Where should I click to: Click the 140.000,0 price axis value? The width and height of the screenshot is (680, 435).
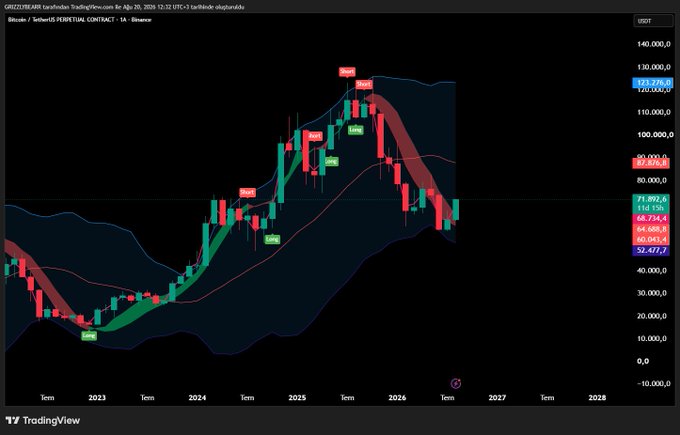coord(654,44)
